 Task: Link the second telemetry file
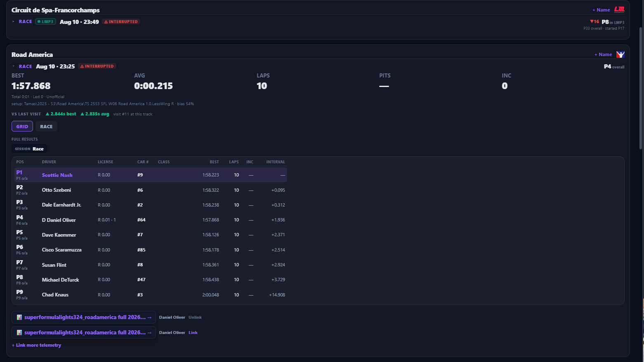pyautogui.click(x=193, y=333)
